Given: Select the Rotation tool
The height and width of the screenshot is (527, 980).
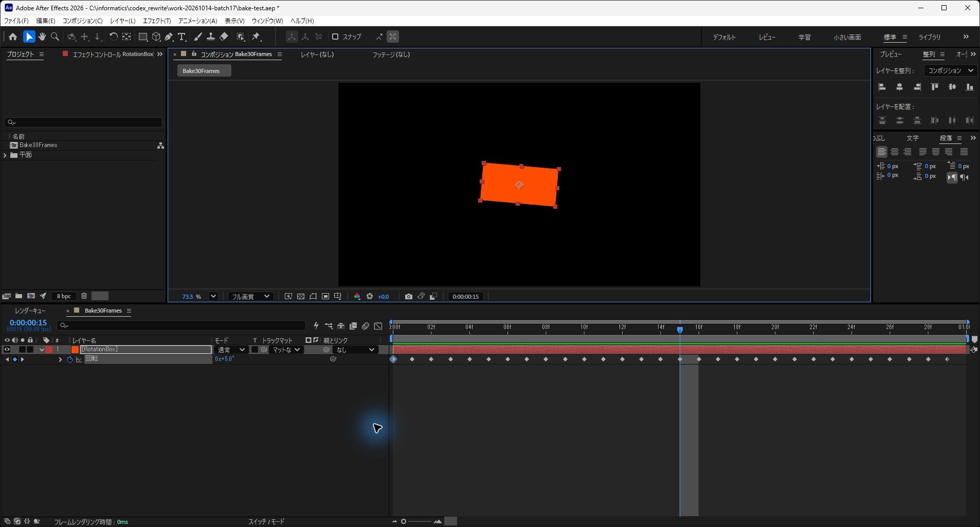Looking at the screenshot, I should [113, 37].
